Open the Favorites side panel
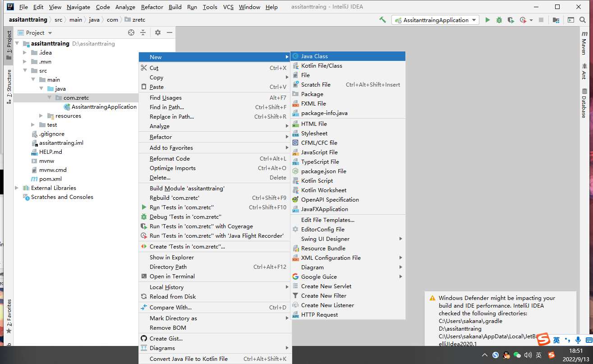The image size is (593, 364). 9,317
